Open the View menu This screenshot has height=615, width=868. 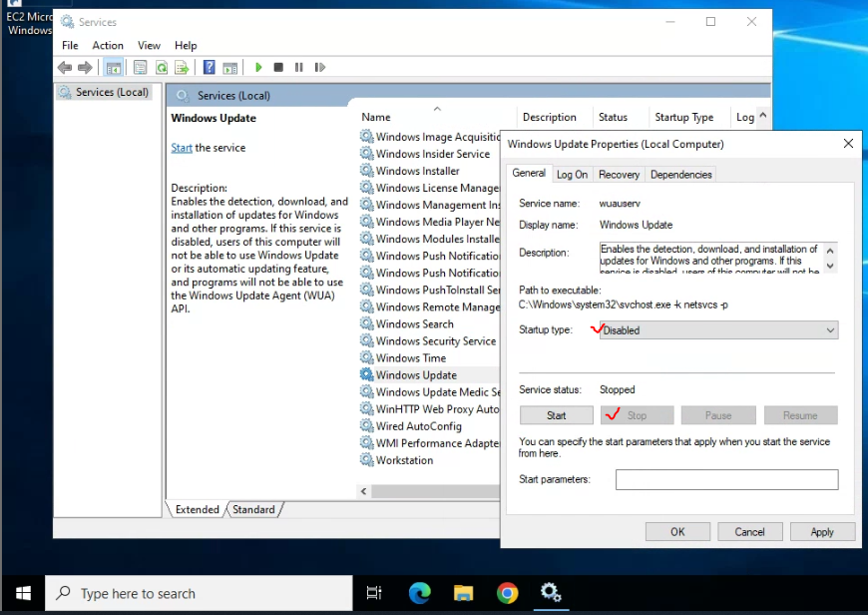click(149, 46)
